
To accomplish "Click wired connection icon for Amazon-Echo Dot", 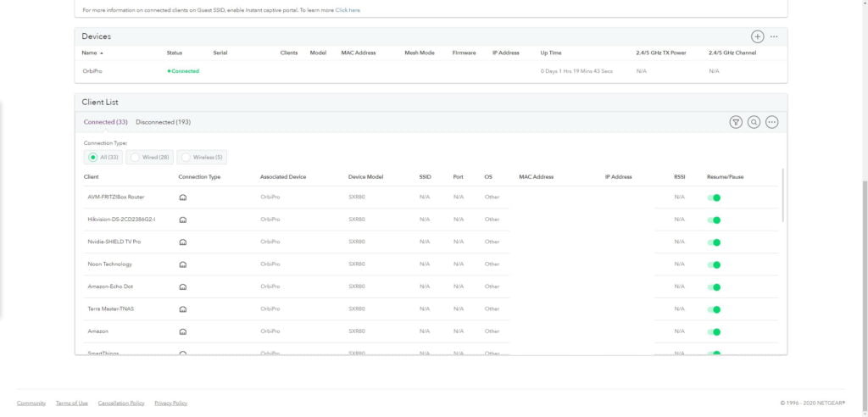I will coord(182,287).
